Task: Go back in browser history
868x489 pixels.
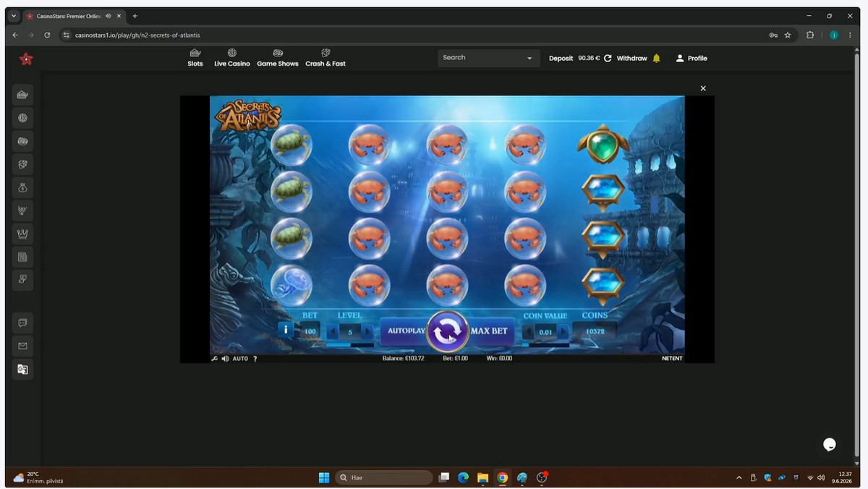Action: pyautogui.click(x=15, y=35)
